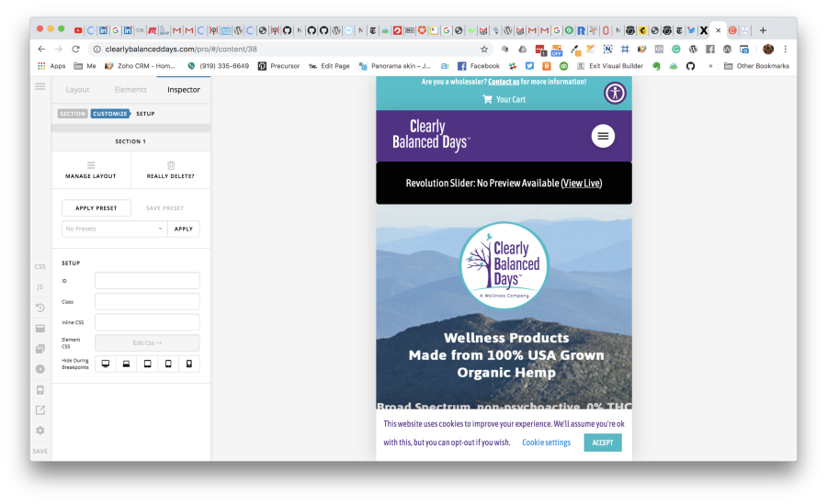
Task: Expand the No Presets dropdown
Action: [115, 229]
